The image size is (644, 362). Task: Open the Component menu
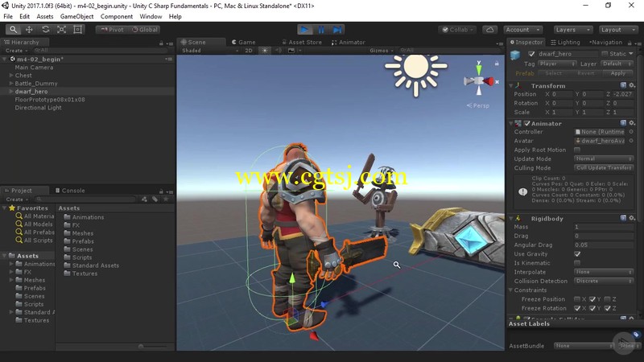pos(117,16)
